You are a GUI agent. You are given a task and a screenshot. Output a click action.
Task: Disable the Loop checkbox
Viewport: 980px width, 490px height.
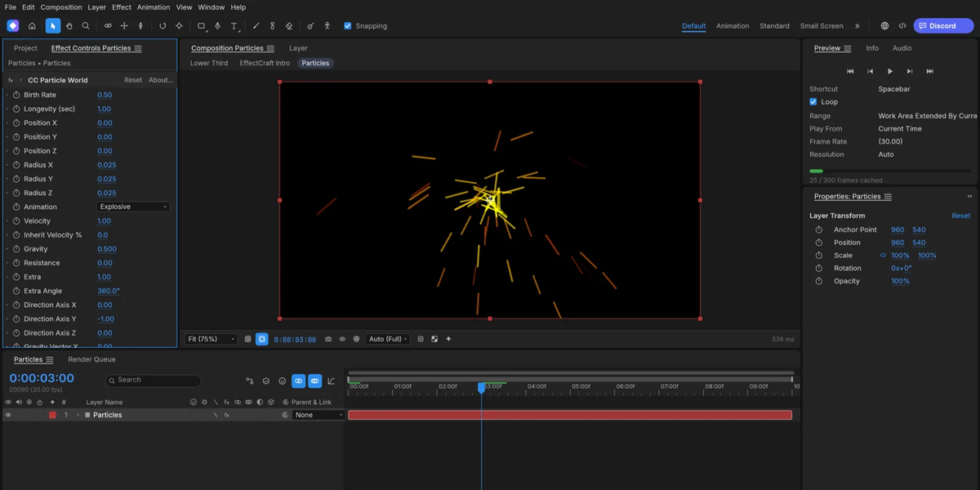(813, 102)
